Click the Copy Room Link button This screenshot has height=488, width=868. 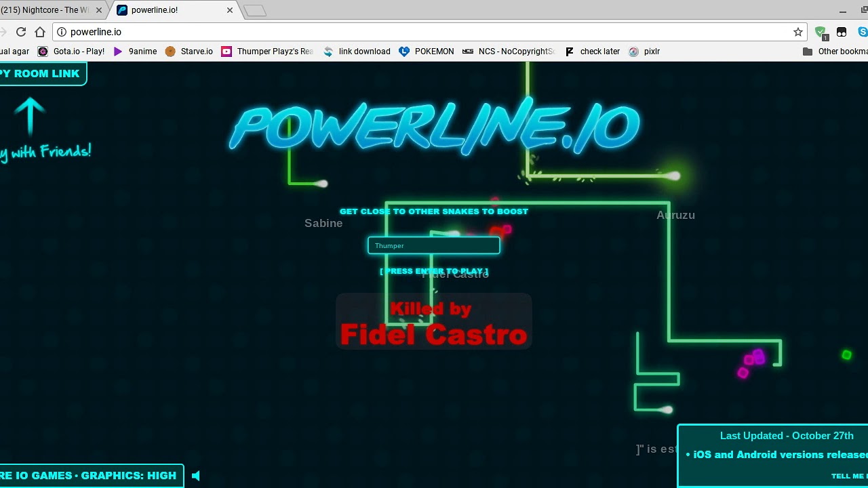click(43, 73)
